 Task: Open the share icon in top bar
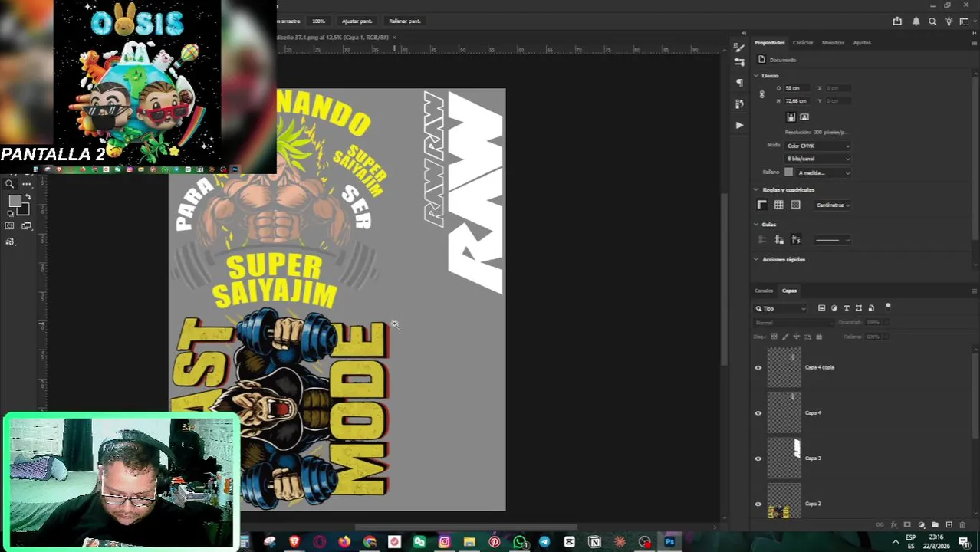[897, 21]
